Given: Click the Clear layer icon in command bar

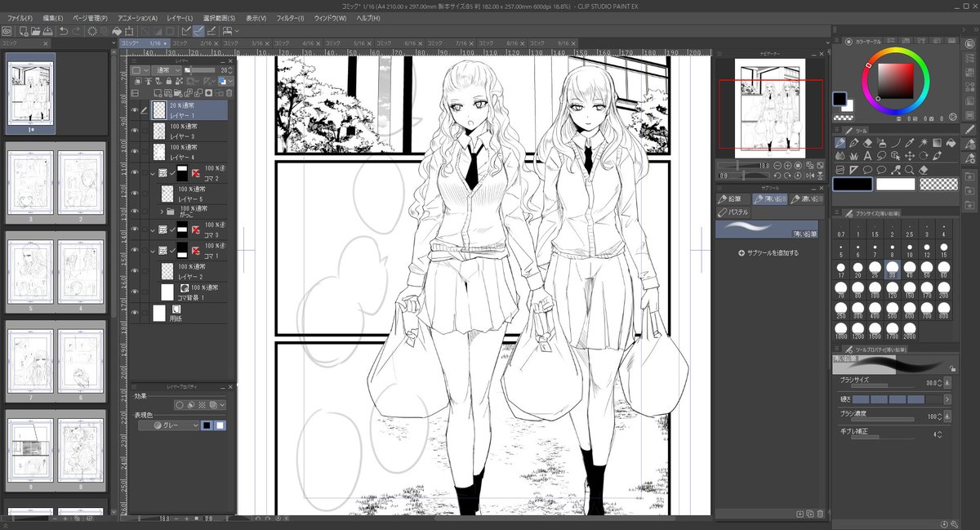Looking at the screenshot, I should point(92,31).
